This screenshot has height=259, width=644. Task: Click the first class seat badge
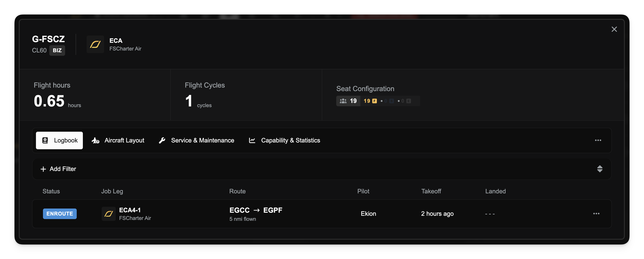point(374,101)
